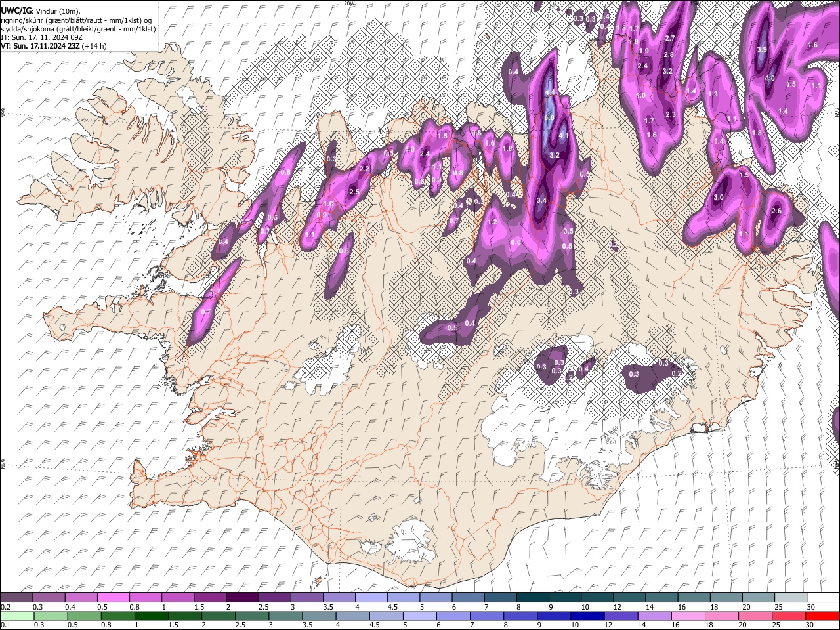Screen dimensions: 840x630
Task: Click the rain scale label '0.1' at bottom left
Action: point(5,625)
